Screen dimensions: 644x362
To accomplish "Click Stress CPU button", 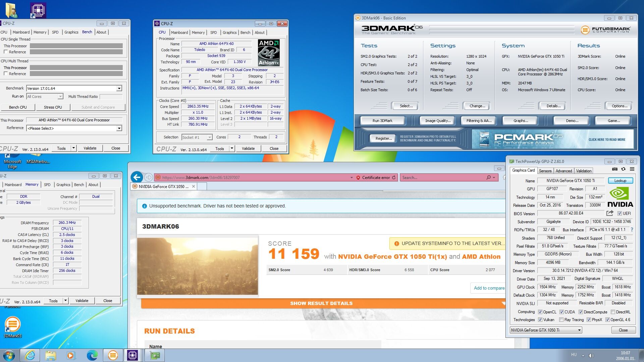I will [x=53, y=107].
